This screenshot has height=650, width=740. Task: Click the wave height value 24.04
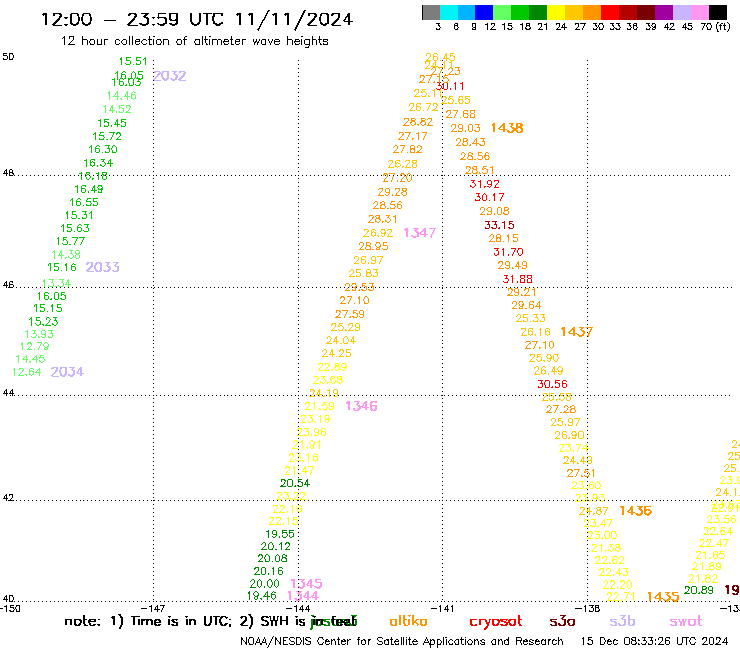(x=341, y=340)
